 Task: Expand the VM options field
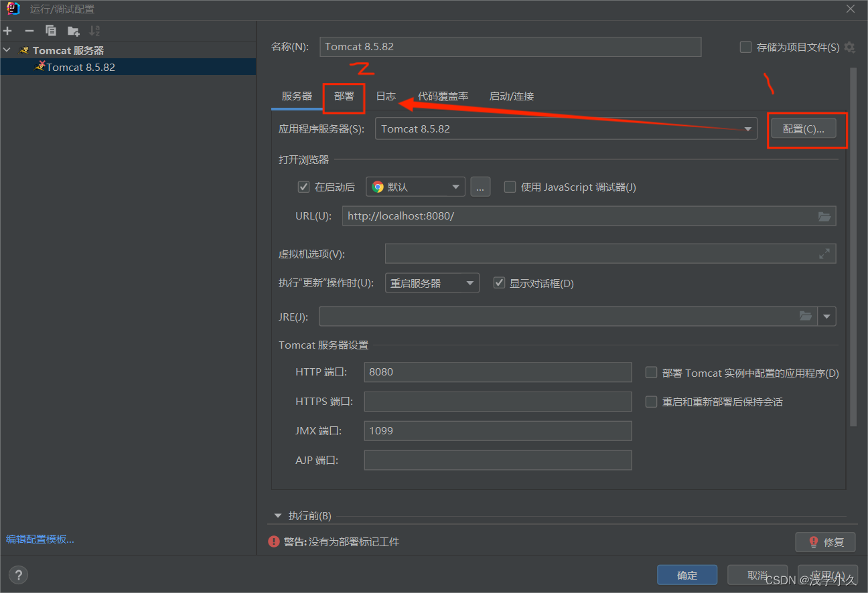[824, 254]
